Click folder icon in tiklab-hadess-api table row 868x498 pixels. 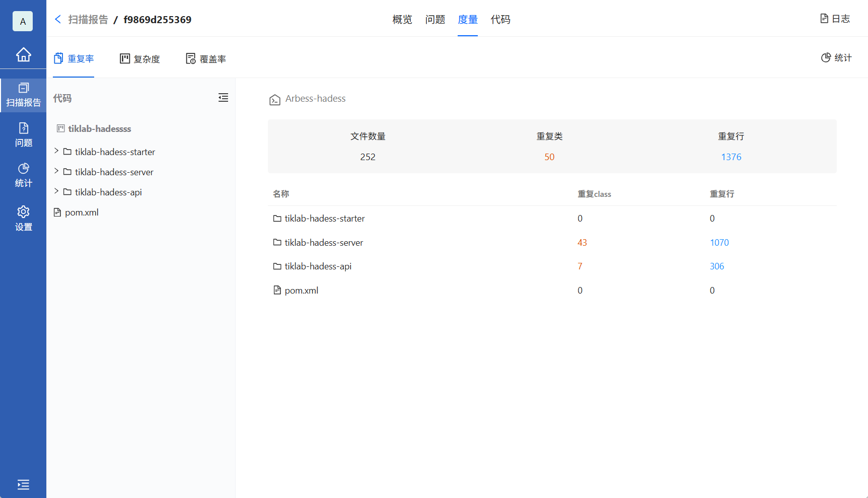click(277, 266)
